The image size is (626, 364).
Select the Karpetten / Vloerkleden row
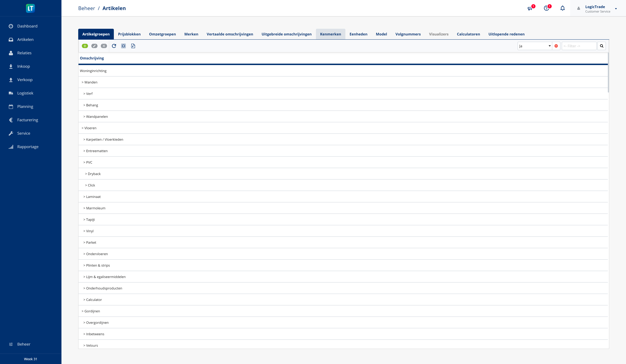click(343, 139)
